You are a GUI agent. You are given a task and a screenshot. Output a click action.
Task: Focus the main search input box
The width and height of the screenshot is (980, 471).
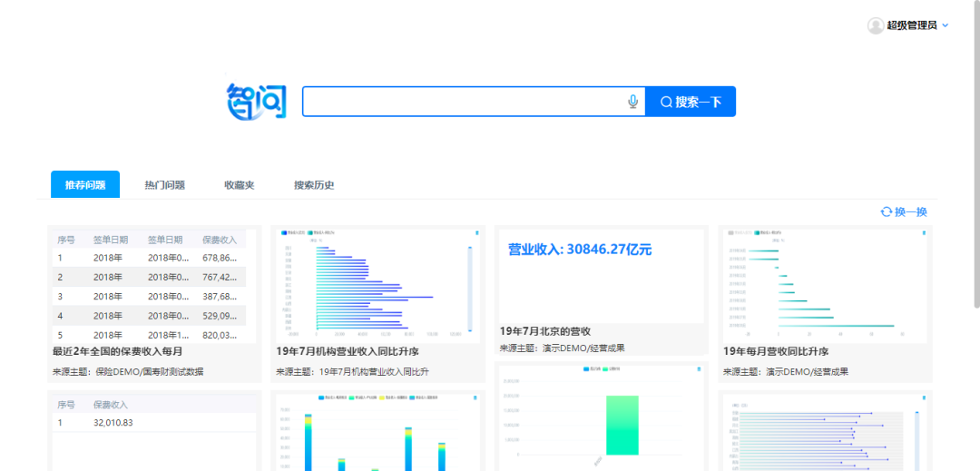463,102
